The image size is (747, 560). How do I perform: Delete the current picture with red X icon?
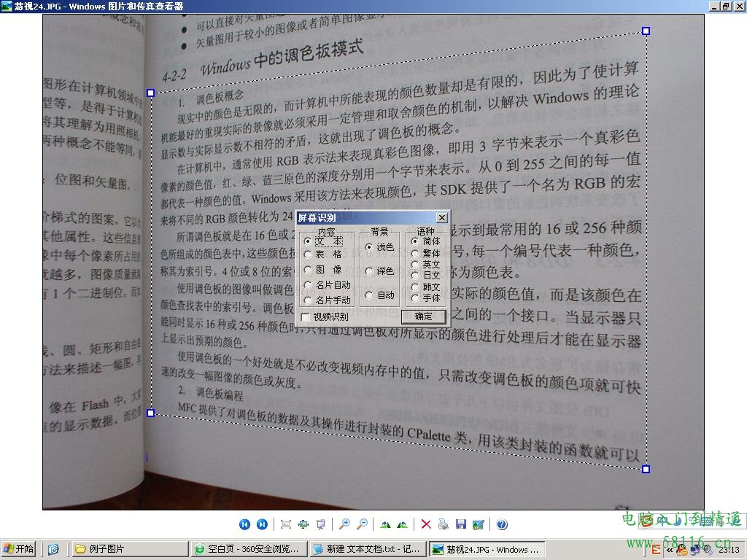[425, 524]
